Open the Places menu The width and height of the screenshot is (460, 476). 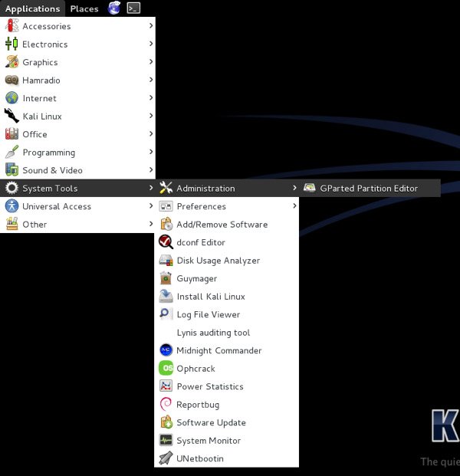(x=84, y=8)
